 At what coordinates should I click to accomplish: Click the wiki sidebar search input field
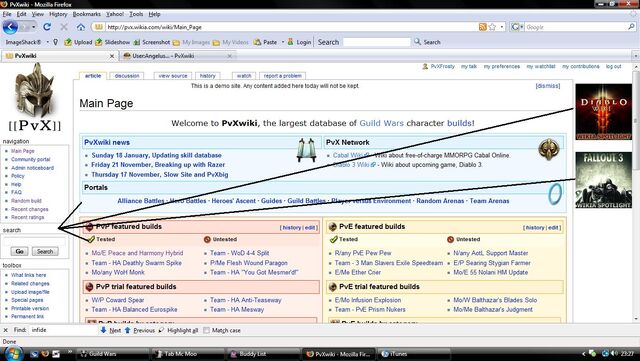pyautogui.click(x=34, y=241)
